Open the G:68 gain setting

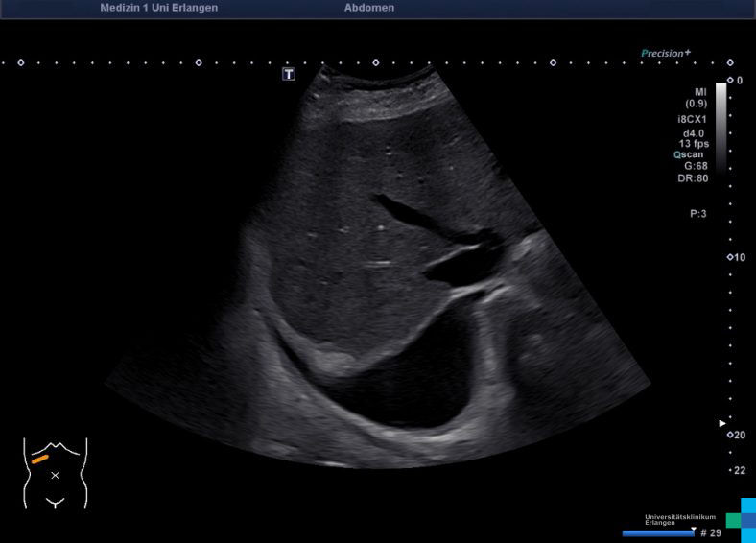click(x=696, y=166)
